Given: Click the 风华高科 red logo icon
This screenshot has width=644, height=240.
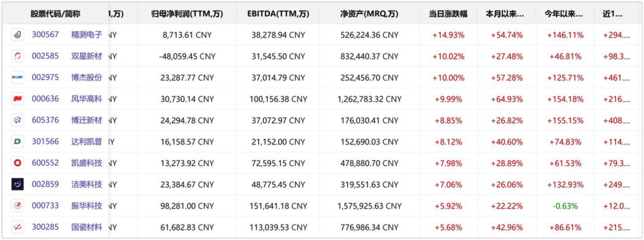Looking at the screenshot, I should 17,99.
